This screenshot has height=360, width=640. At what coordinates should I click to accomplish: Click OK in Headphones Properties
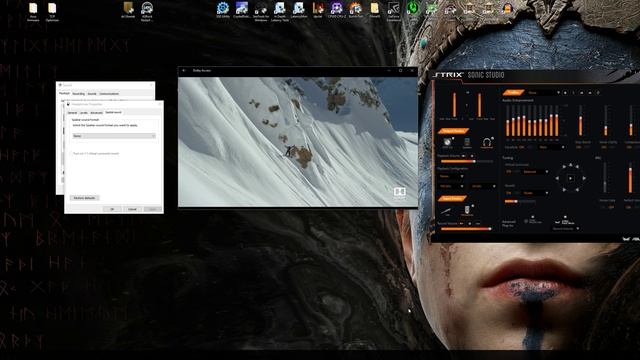tap(112, 209)
